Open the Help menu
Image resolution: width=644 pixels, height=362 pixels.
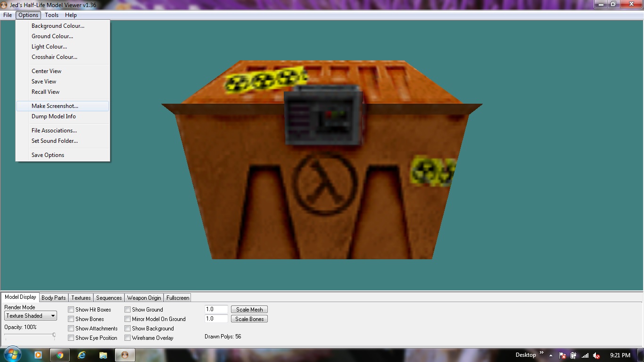[x=71, y=15]
